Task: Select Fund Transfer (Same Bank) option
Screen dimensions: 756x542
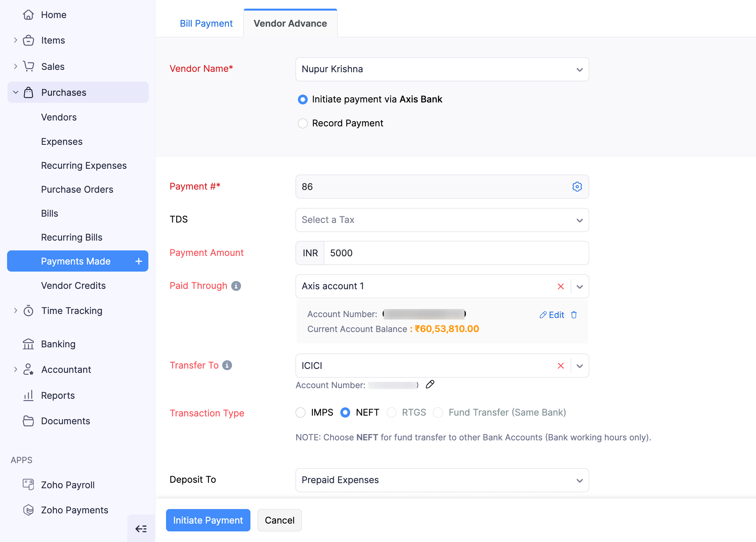Action: (x=438, y=412)
